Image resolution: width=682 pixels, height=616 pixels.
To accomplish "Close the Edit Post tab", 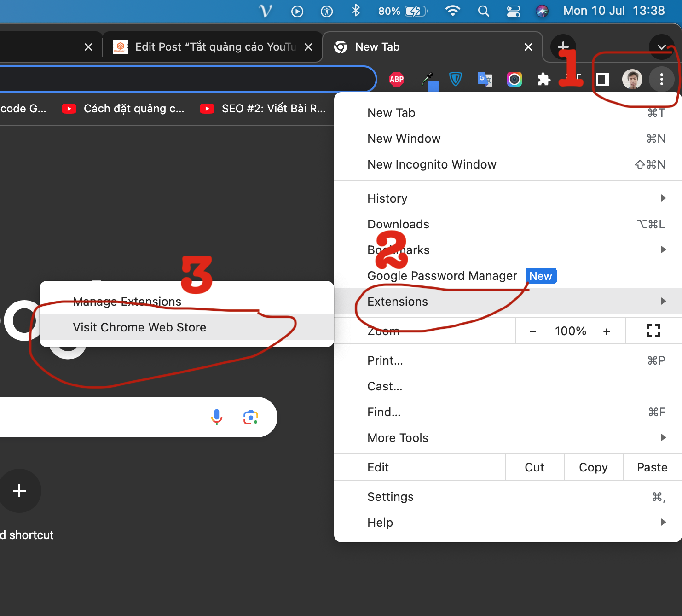I will pos(308,47).
